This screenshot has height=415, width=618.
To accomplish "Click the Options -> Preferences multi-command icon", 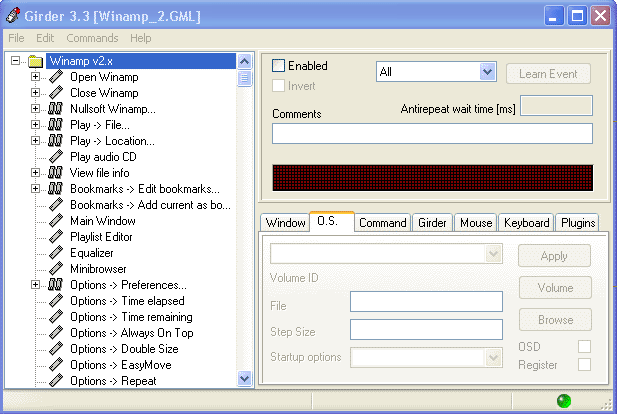I will (x=56, y=285).
